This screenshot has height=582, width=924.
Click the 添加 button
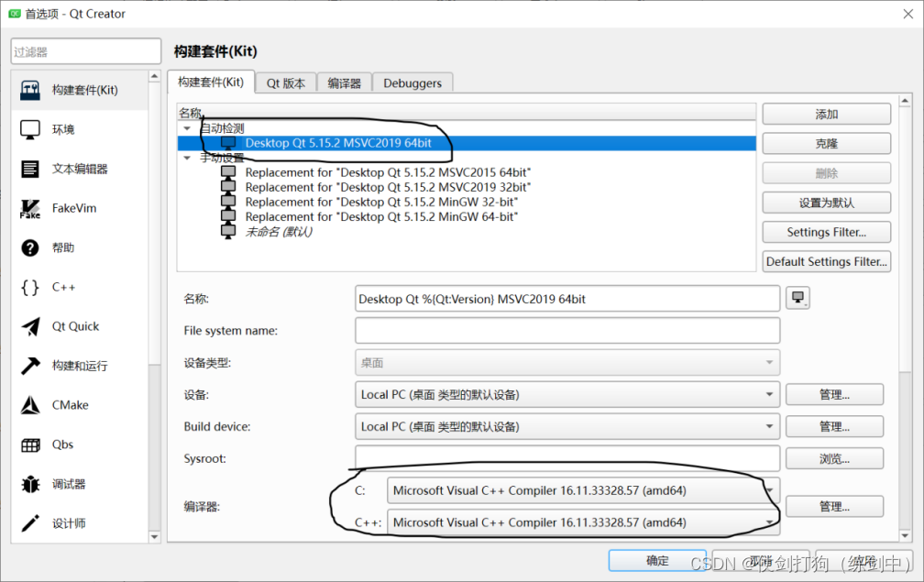826,115
